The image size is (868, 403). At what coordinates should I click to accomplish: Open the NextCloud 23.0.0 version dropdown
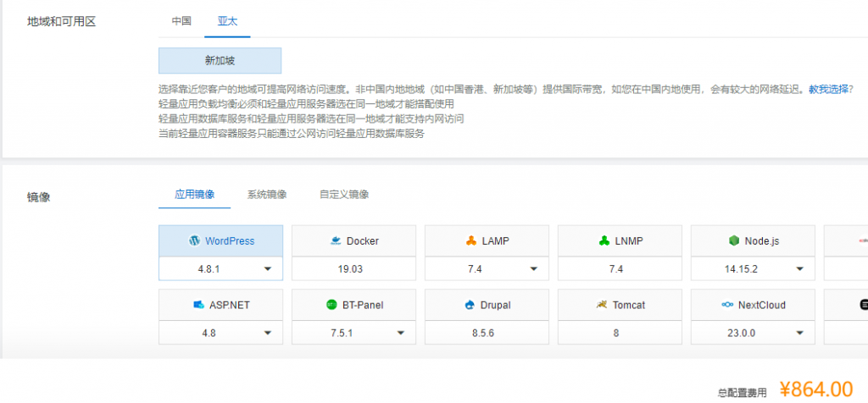pyautogui.click(x=753, y=334)
